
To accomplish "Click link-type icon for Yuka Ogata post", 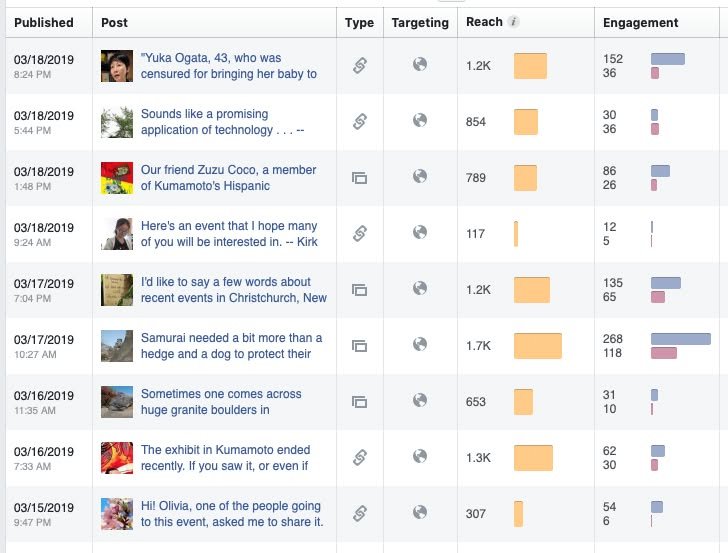I will (360, 66).
